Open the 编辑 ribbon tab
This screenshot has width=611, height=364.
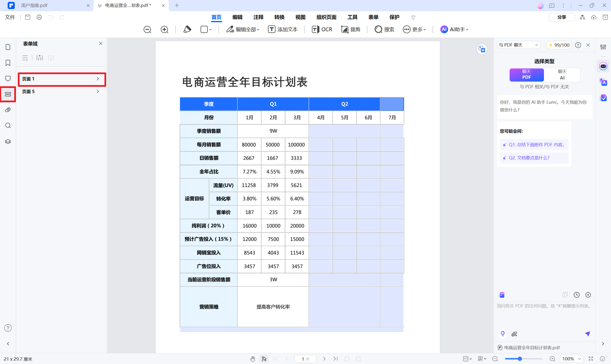coord(237,17)
